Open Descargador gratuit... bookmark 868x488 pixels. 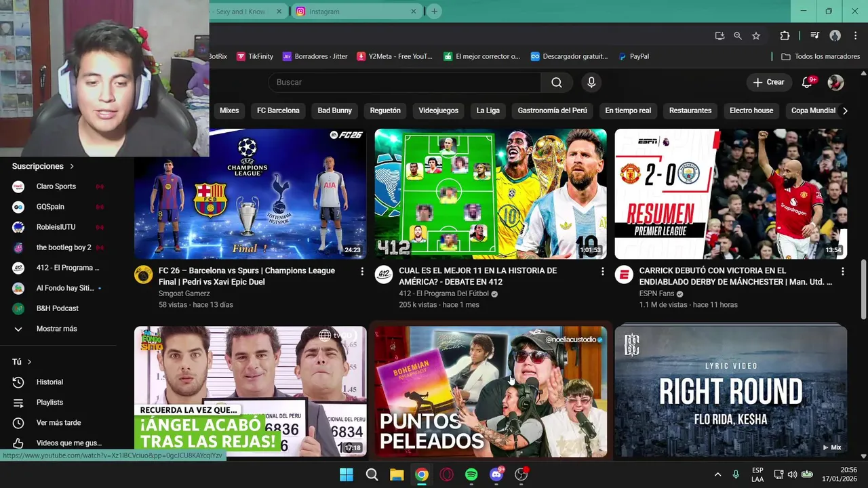(x=569, y=56)
